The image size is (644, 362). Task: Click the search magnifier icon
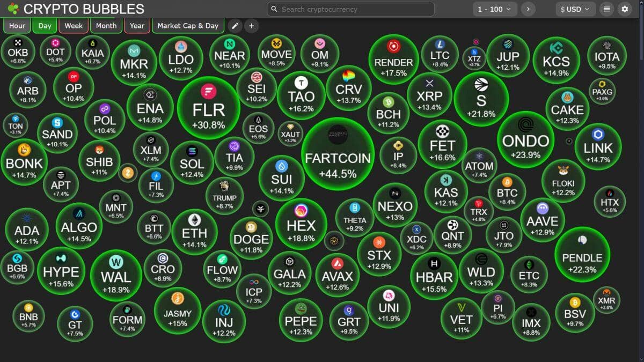pyautogui.click(x=274, y=9)
